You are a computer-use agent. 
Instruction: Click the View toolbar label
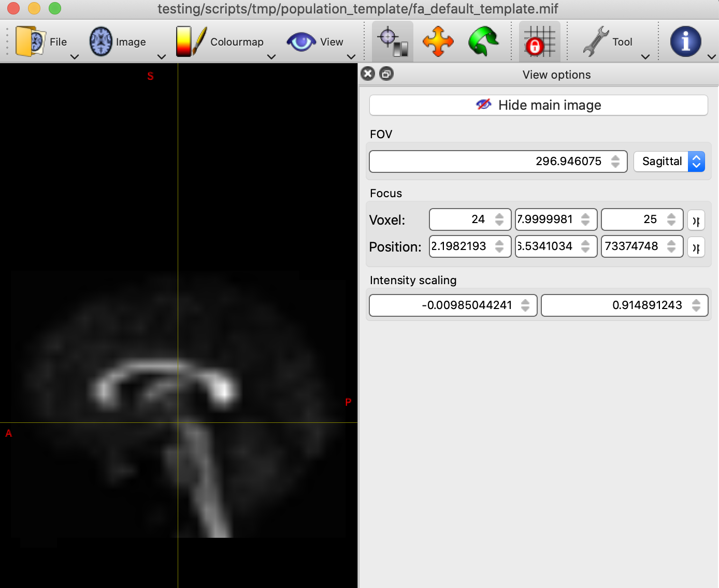coord(332,42)
